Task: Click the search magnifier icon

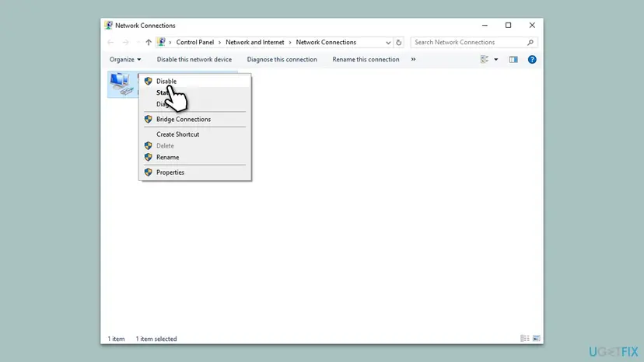Action: pyautogui.click(x=530, y=42)
